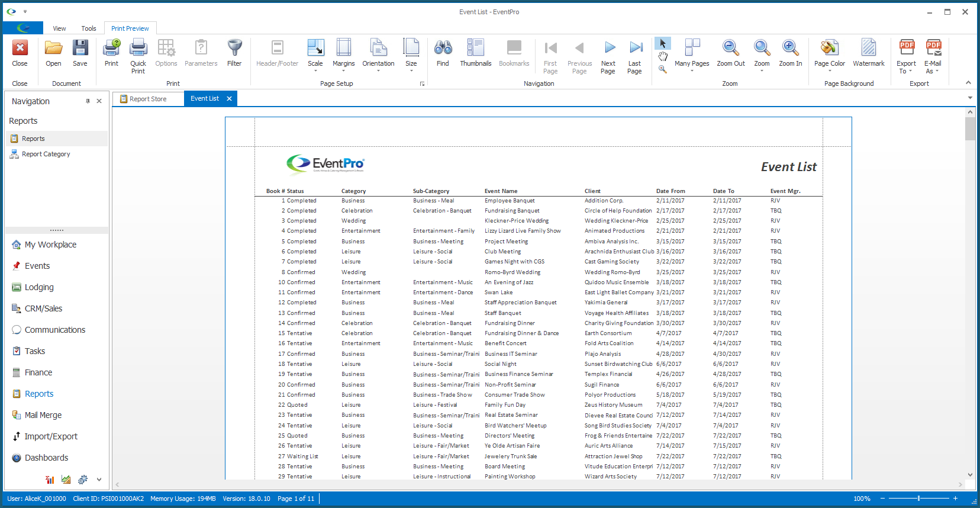Open the page Size dropdown

coord(411,56)
